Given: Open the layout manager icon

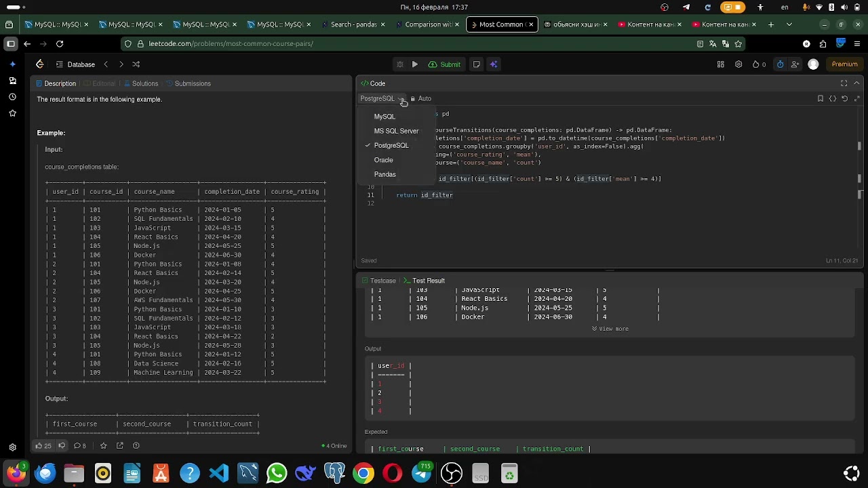Looking at the screenshot, I should point(721,64).
